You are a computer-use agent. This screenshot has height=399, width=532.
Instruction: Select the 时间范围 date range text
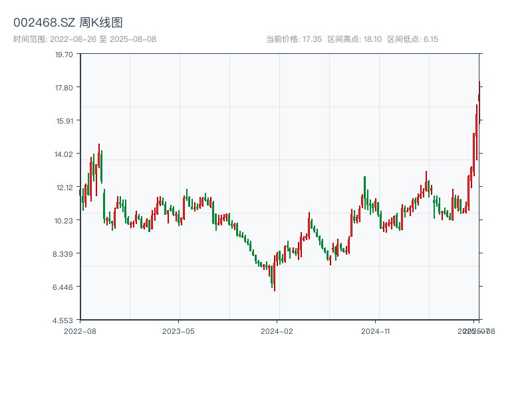click(84, 39)
